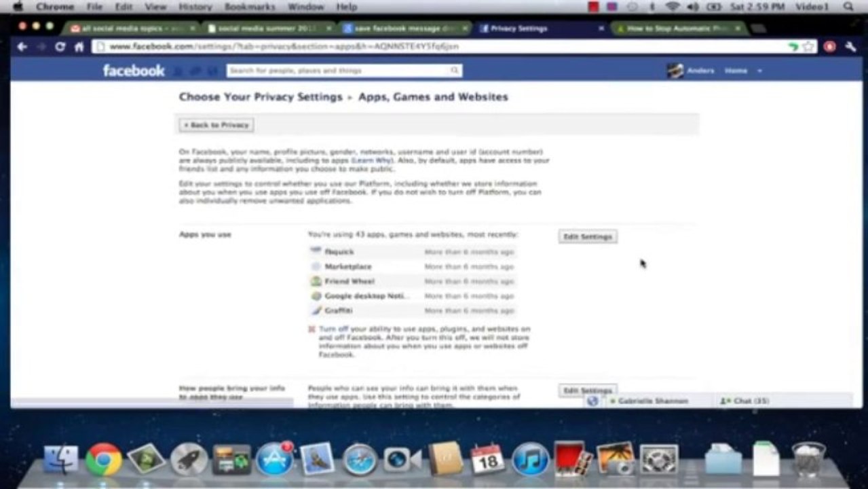Bookmark this page with the star icon

tap(808, 47)
